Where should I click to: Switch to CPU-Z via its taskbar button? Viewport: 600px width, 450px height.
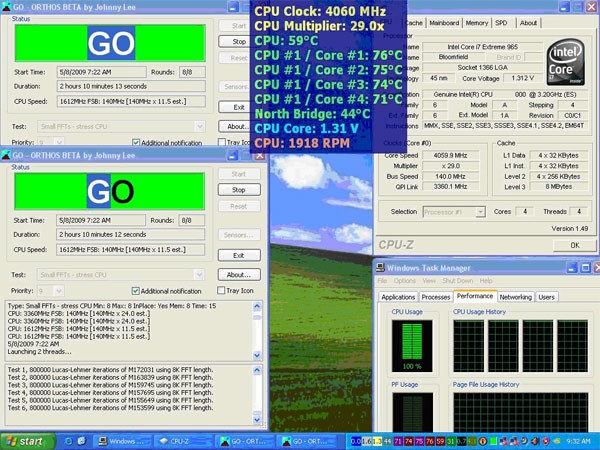[182, 442]
